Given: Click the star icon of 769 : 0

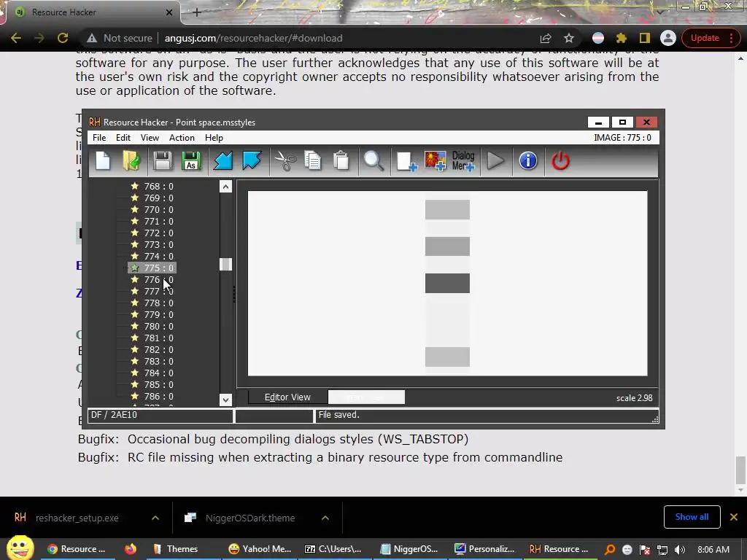Looking at the screenshot, I should click(135, 198).
